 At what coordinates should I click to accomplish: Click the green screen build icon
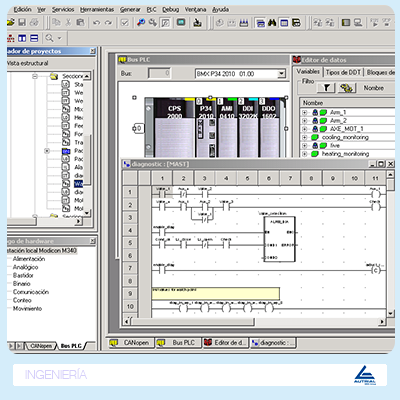click(x=181, y=23)
